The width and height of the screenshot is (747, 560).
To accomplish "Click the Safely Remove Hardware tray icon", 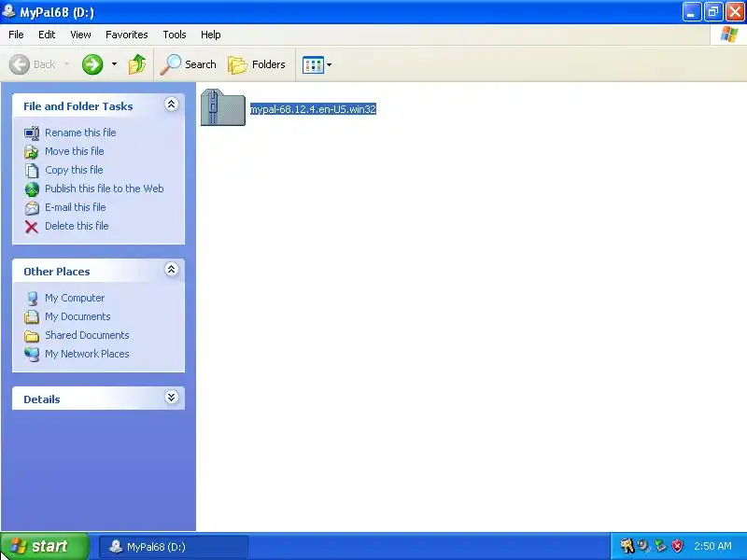I will [660, 546].
